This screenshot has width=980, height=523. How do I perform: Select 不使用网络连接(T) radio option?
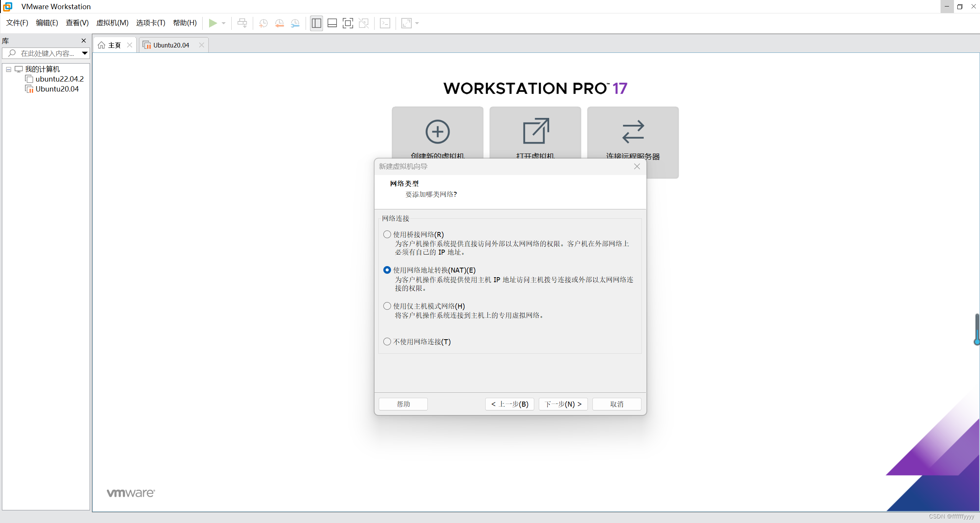(x=387, y=342)
